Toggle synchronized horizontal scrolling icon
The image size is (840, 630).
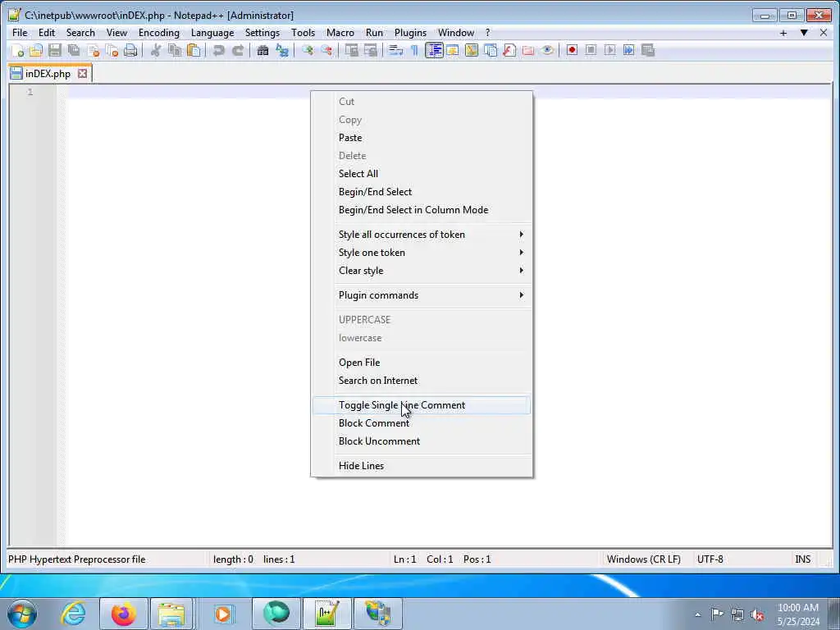coord(371,50)
